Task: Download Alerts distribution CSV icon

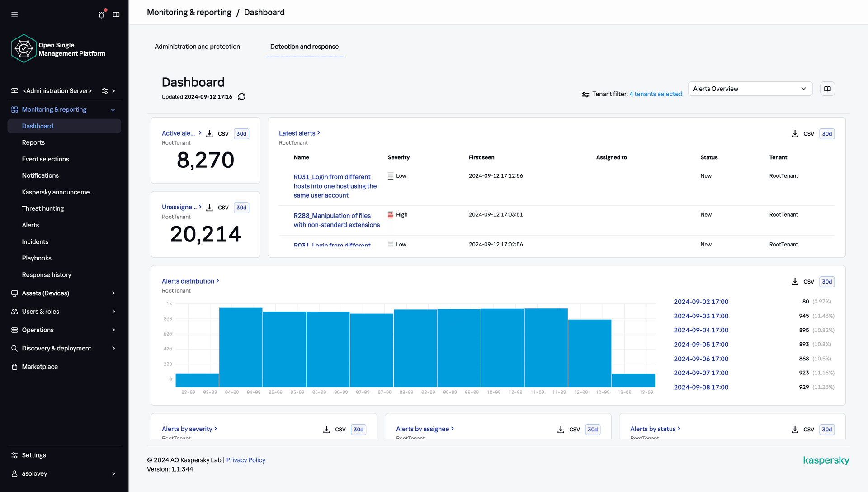Action: (x=795, y=282)
